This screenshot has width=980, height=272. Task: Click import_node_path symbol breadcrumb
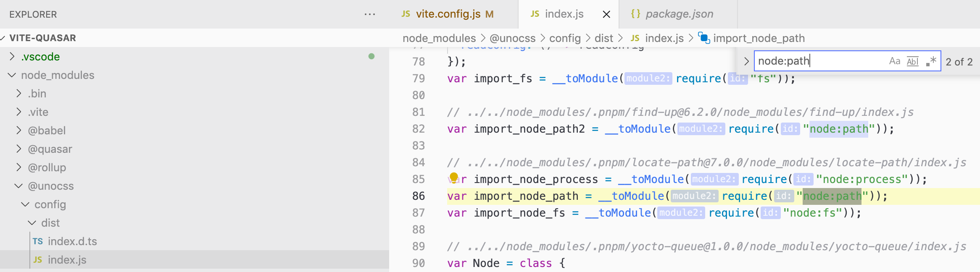click(759, 38)
